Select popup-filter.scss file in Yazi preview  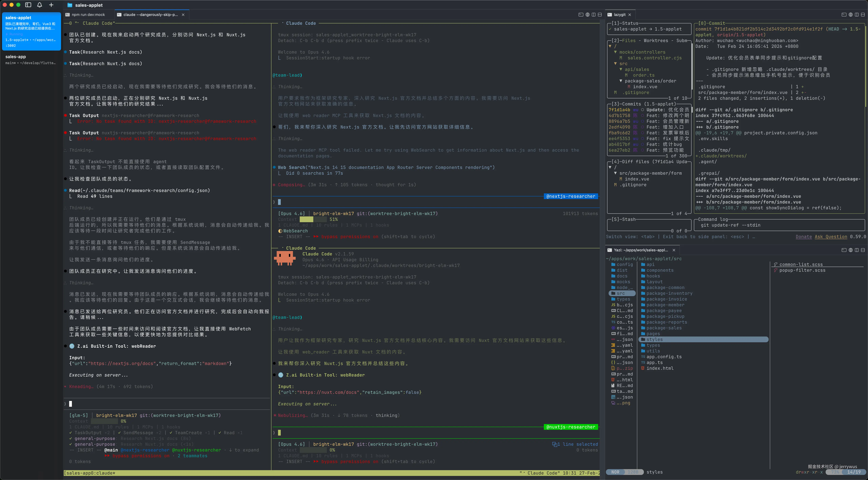coord(802,270)
